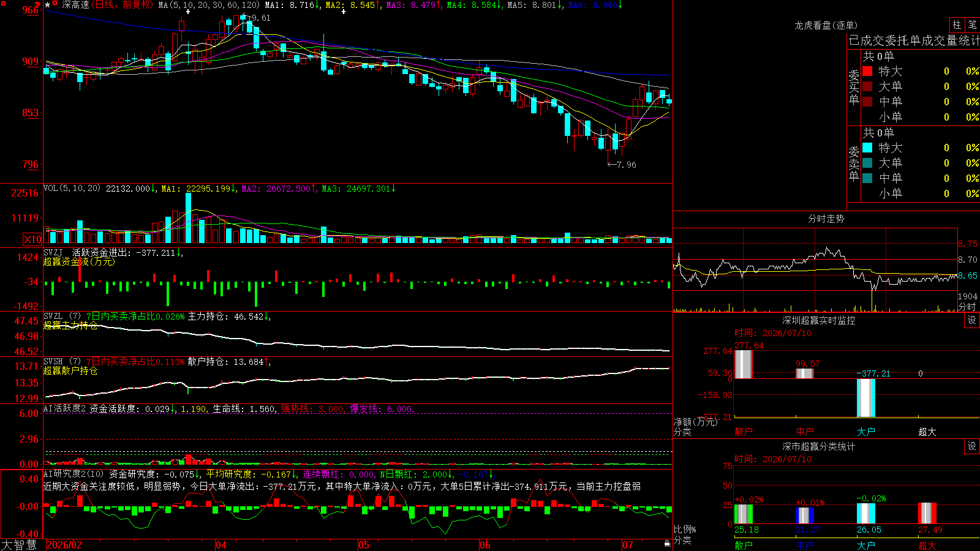
Task: Select the 05 month marker on the timeline
Action: 364,545
